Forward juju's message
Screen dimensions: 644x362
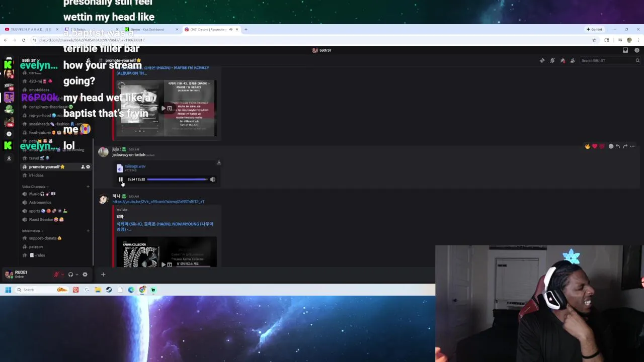click(x=625, y=146)
